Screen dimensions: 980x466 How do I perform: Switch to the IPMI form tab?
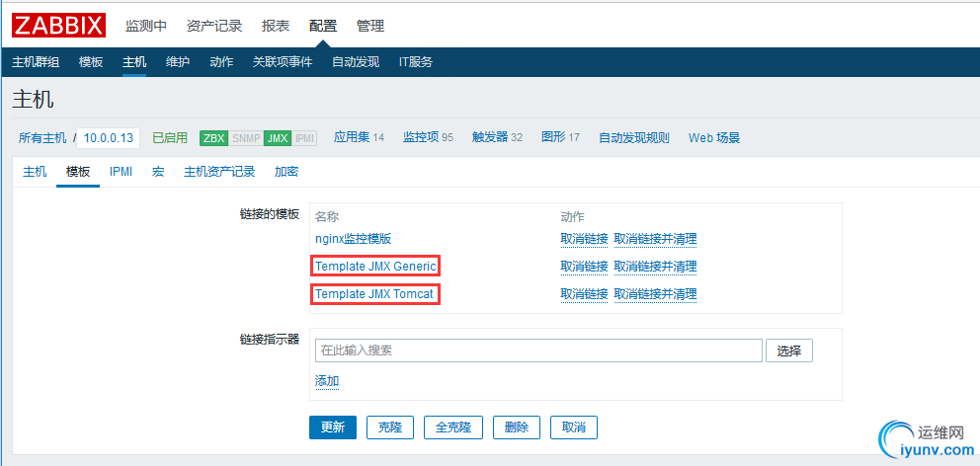pyautogui.click(x=122, y=172)
